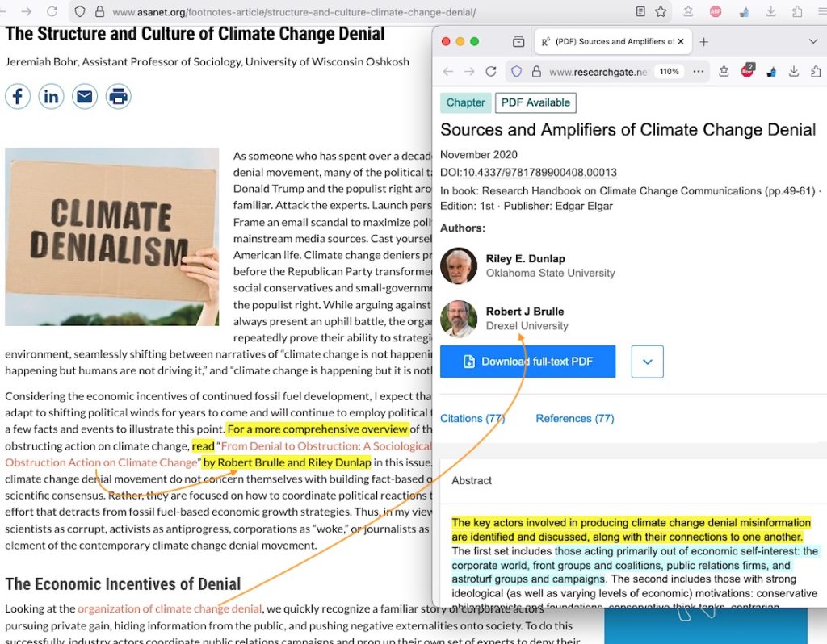
Task: Toggle reader view on asanet article
Action: 640,12
